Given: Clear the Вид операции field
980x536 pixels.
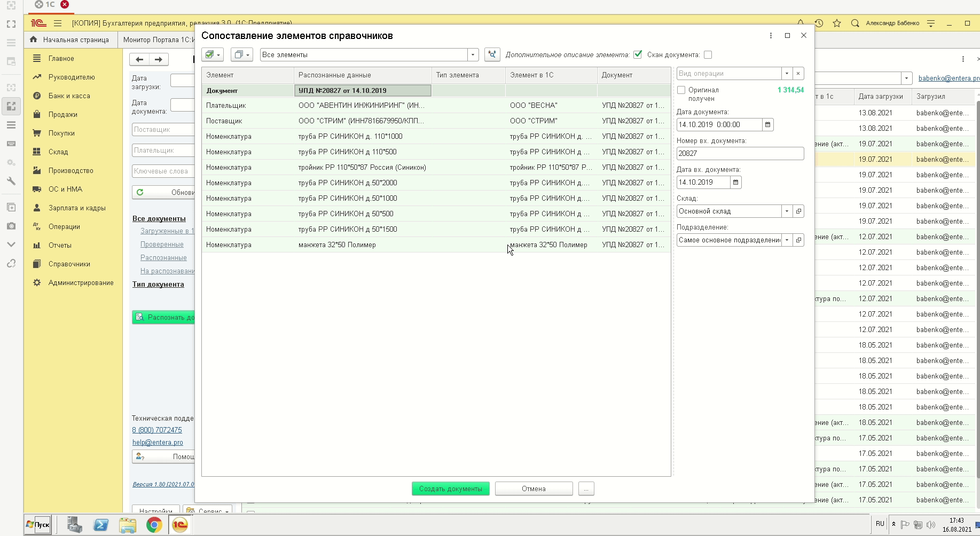Looking at the screenshot, I should 798,73.
